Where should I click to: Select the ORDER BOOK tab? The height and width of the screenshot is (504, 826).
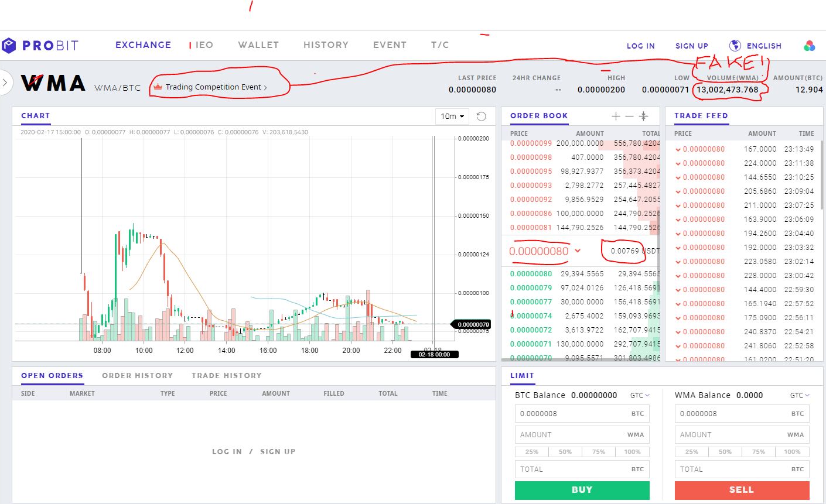(539, 116)
